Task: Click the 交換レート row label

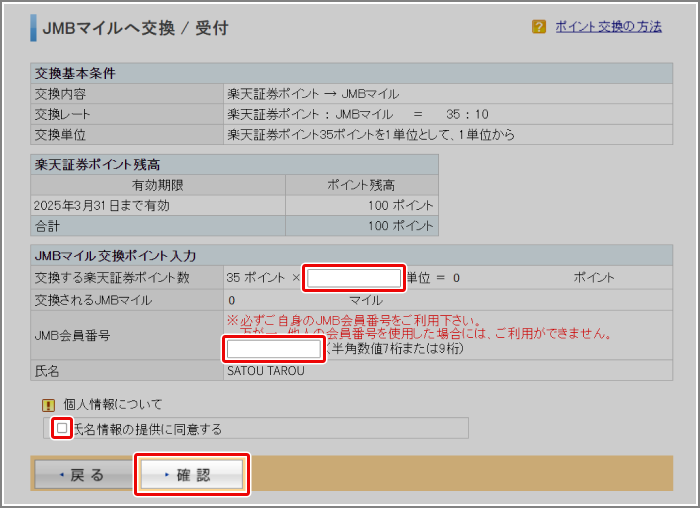Action: [x=62, y=114]
